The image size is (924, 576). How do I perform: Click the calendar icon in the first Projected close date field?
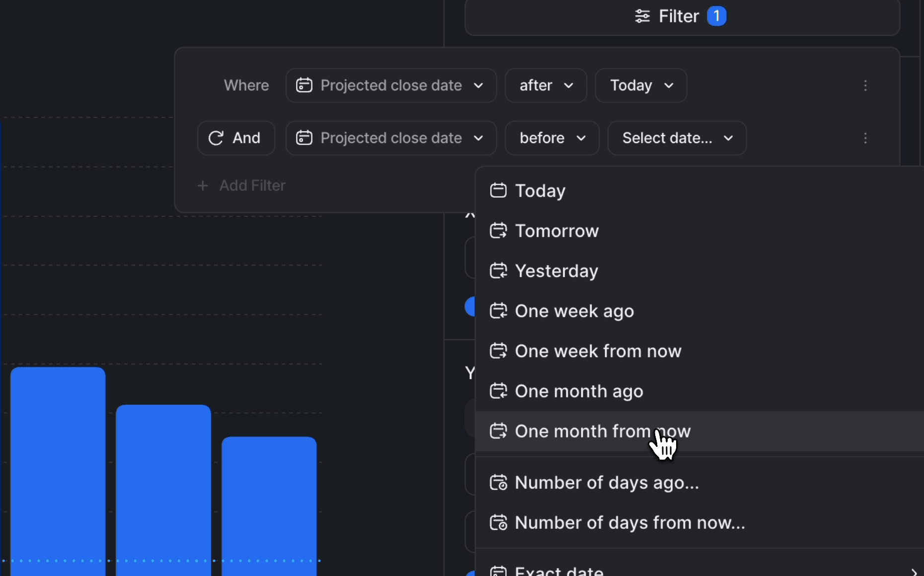tap(304, 85)
